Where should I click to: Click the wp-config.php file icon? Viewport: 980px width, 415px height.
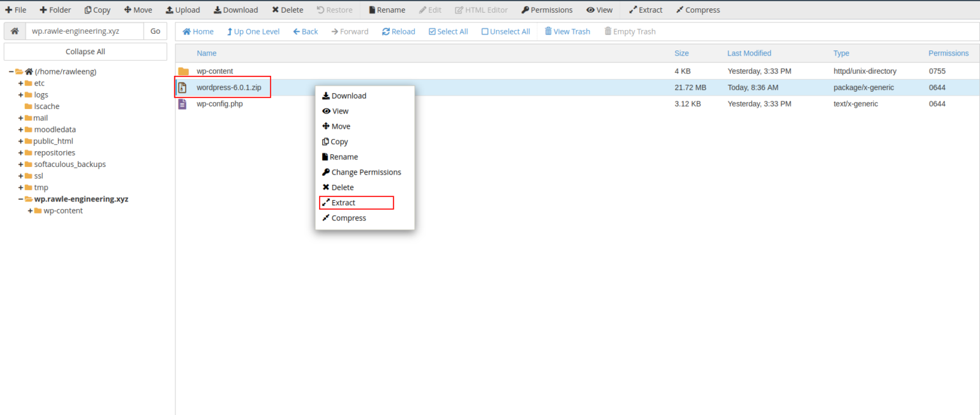point(182,104)
